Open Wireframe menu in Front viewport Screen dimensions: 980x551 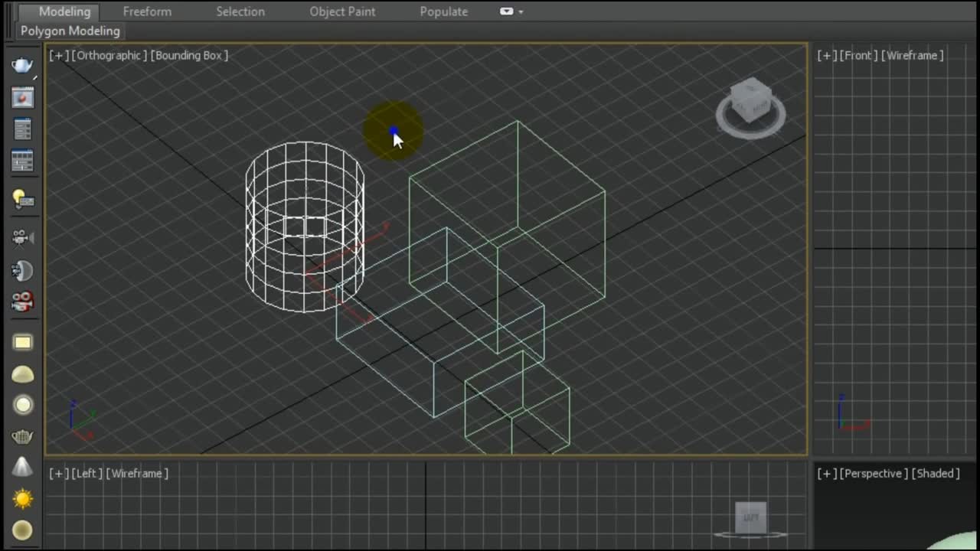(x=913, y=55)
